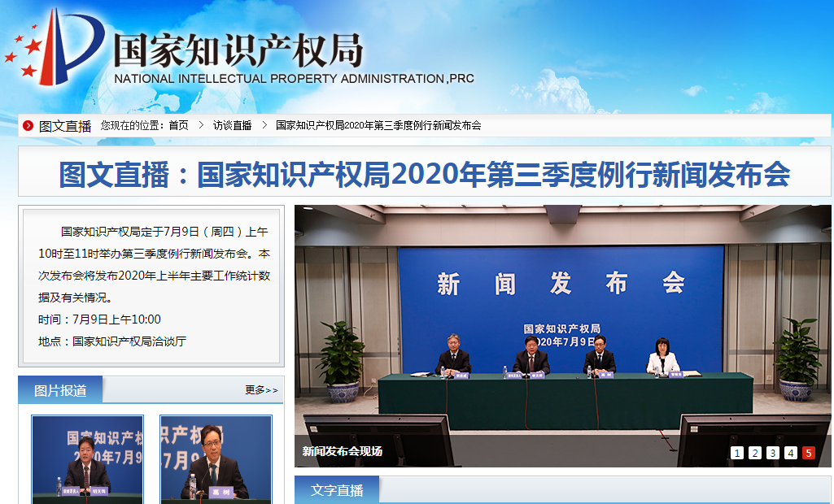This screenshot has height=504, width=834.
Task: Select the 文字直播 tab header
Action: click(337, 489)
